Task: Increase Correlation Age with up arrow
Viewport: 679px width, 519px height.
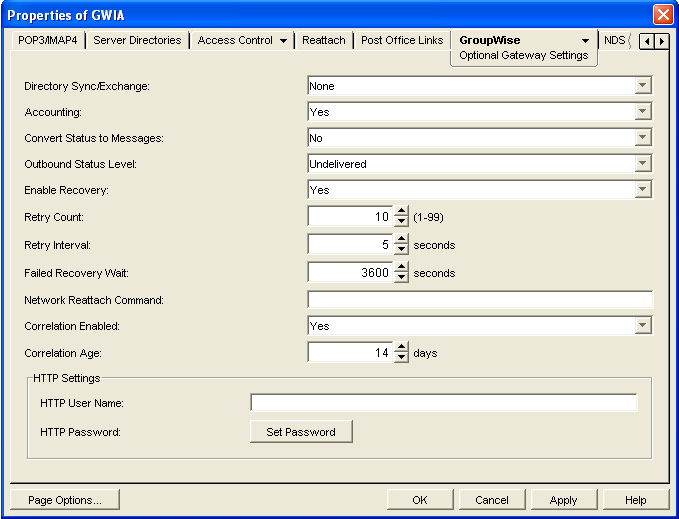Action: tap(401, 348)
